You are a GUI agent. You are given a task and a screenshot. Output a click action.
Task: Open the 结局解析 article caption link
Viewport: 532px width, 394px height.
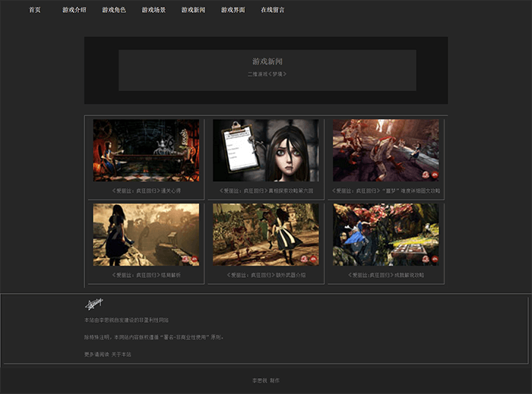(x=146, y=275)
